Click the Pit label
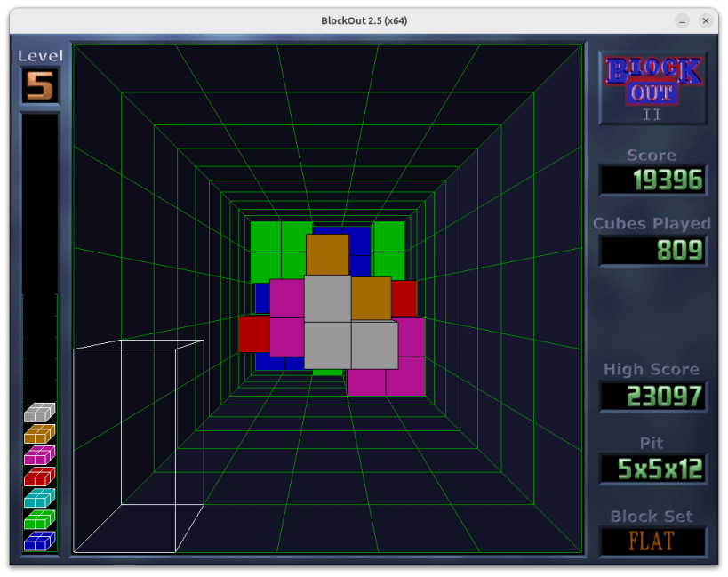This screenshot has height=577, width=728. [x=652, y=443]
